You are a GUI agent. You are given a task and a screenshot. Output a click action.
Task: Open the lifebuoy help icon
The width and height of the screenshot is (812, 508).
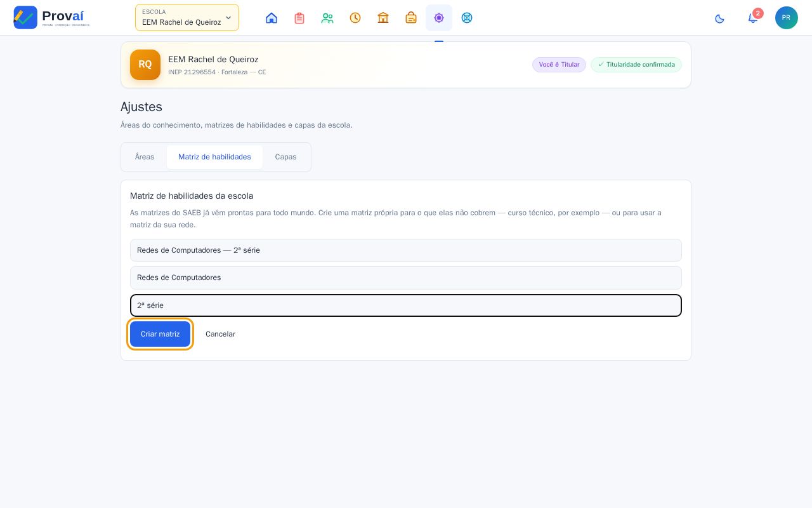pyautogui.click(x=467, y=18)
